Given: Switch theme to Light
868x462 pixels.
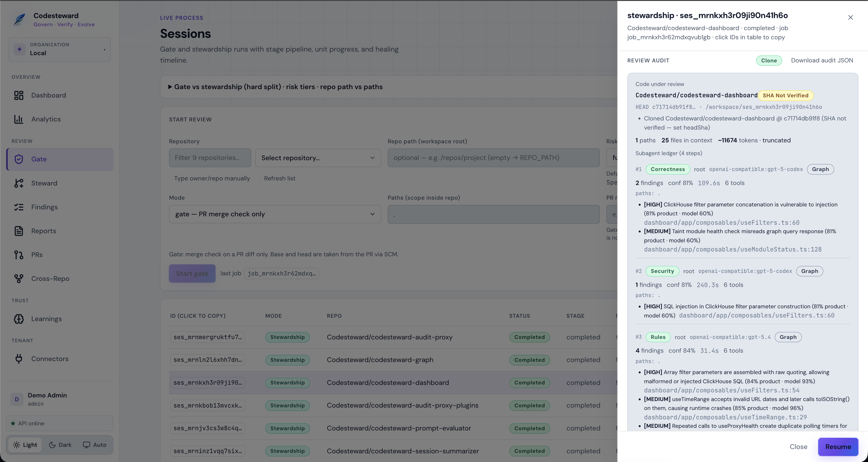Looking at the screenshot, I should coord(25,445).
